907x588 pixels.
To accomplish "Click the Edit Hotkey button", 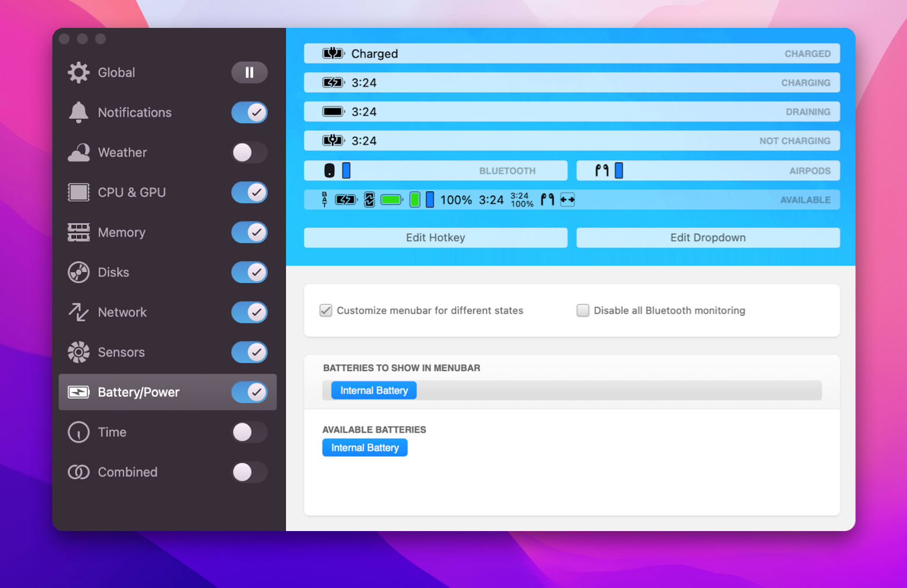I will pyautogui.click(x=435, y=238).
